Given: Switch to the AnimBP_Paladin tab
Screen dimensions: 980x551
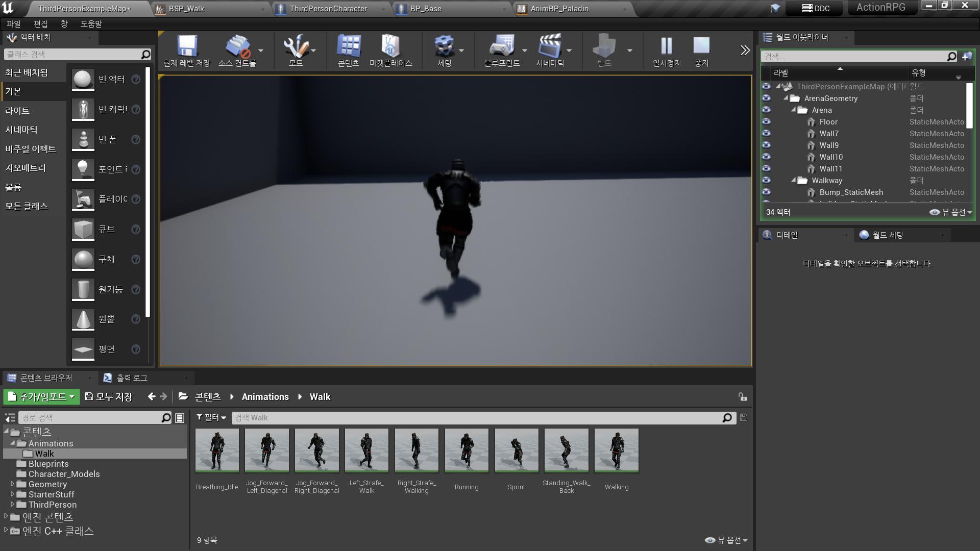Looking at the screenshot, I should (x=559, y=9).
